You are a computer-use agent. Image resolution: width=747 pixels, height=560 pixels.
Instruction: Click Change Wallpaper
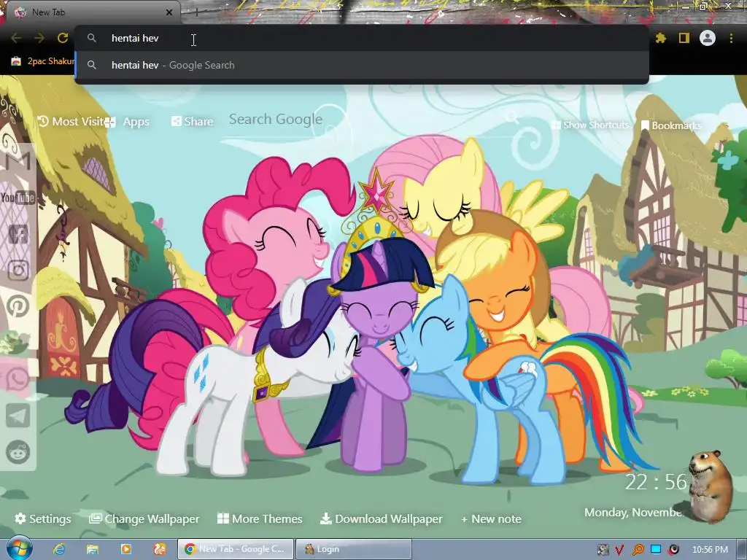(144, 518)
